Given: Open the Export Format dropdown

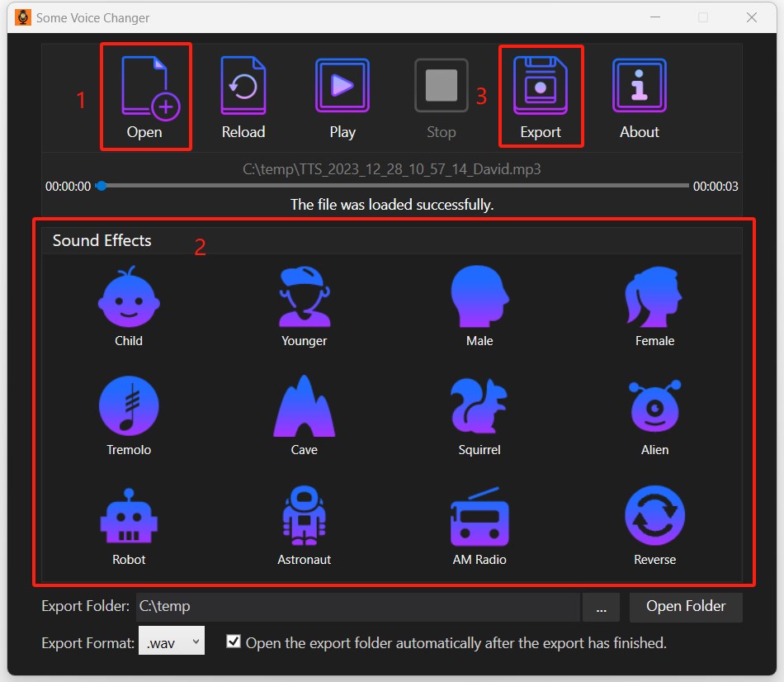Looking at the screenshot, I should click(x=171, y=642).
